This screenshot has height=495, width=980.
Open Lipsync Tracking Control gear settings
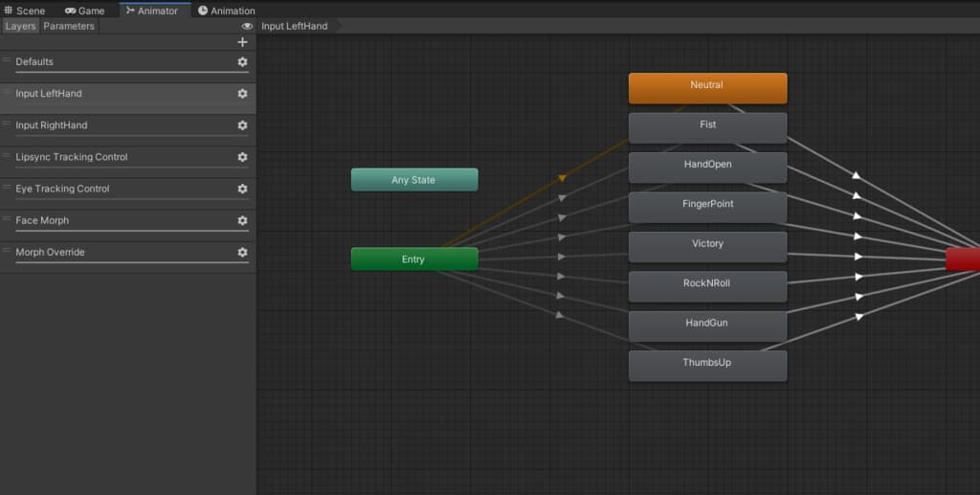[x=242, y=157]
